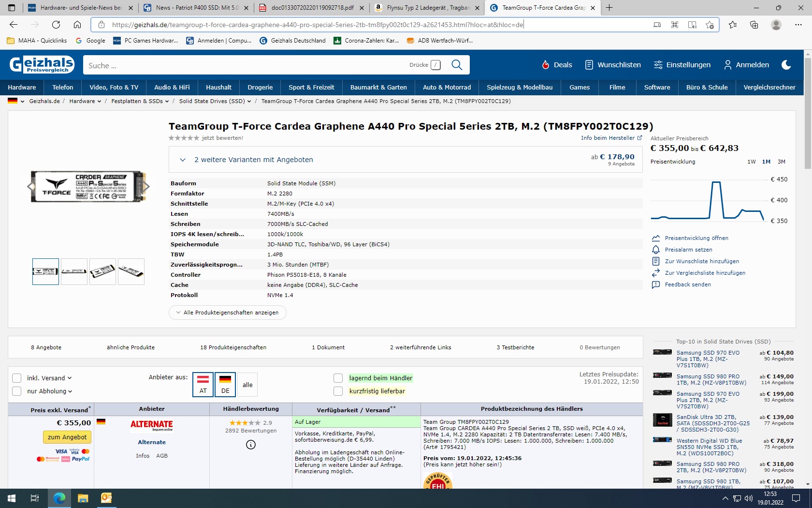
Task: Open File Explorer from taskbar
Action: coord(83,498)
